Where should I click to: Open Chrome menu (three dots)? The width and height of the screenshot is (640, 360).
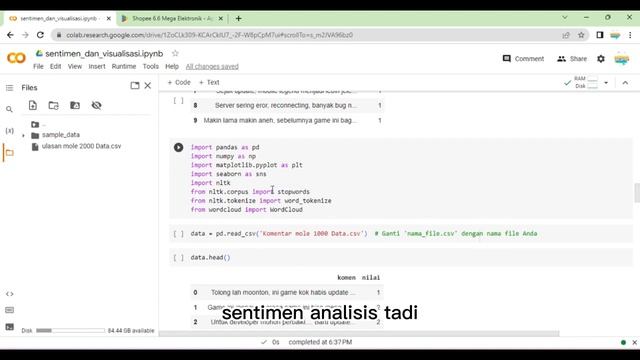coord(630,35)
